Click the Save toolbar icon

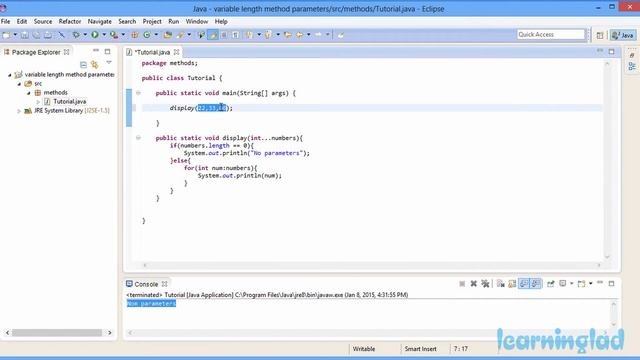[x=24, y=35]
